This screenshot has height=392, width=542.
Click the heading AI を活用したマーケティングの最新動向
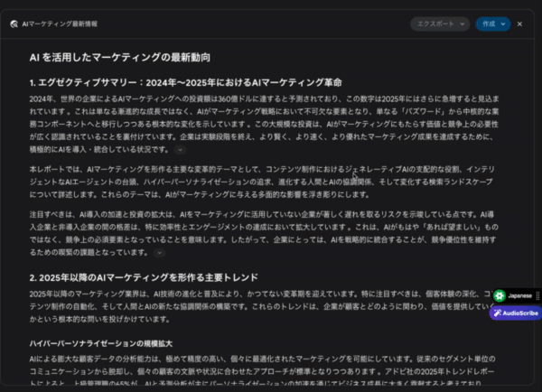click(120, 57)
